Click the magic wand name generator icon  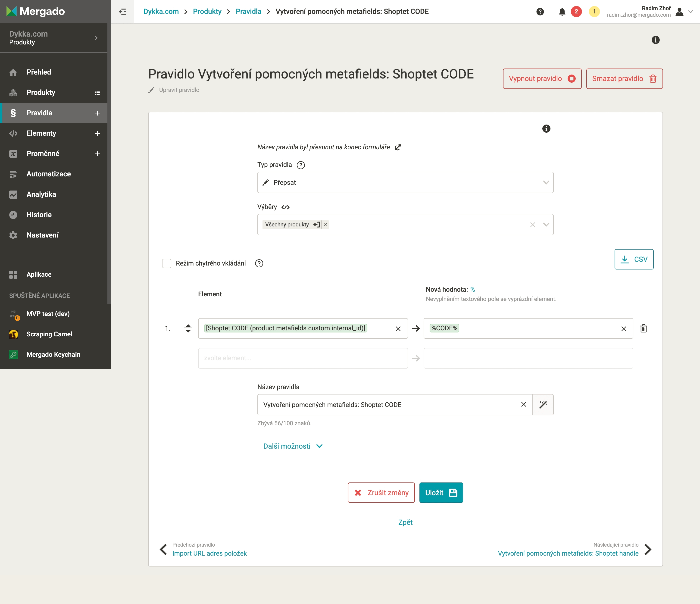(543, 405)
